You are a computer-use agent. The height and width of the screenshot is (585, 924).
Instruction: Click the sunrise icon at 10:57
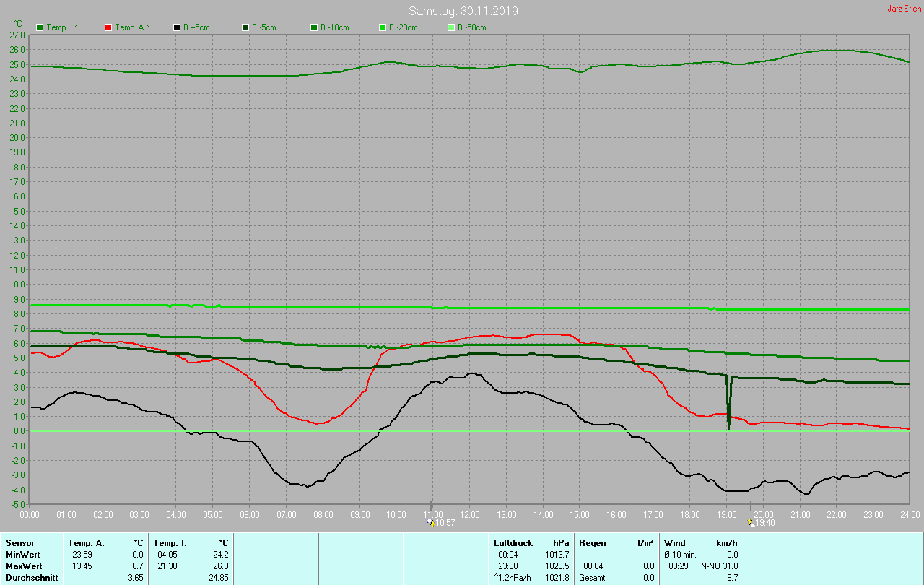(x=432, y=522)
